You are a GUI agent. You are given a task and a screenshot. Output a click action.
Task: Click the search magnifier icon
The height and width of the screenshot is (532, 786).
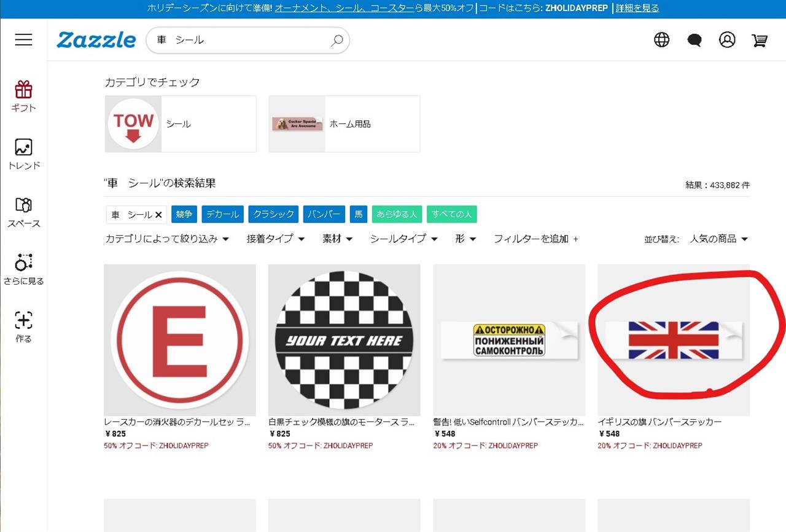pyautogui.click(x=337, y=40)
